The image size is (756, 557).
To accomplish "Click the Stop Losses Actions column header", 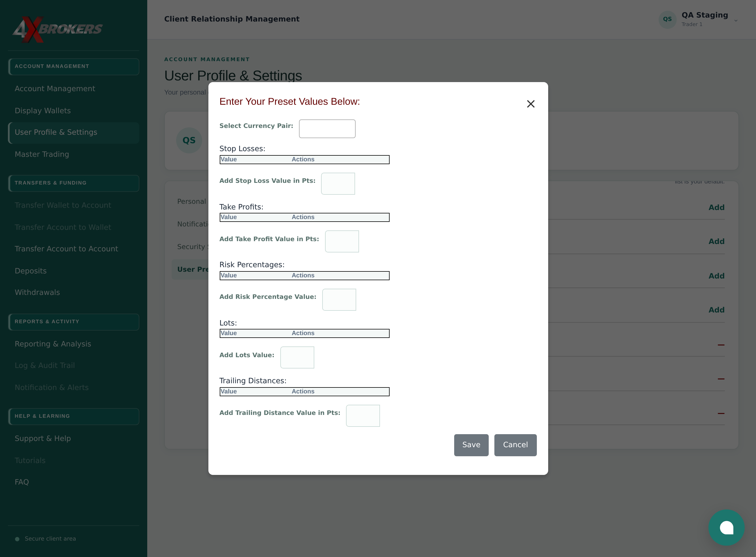I will [x=303, y=159].
